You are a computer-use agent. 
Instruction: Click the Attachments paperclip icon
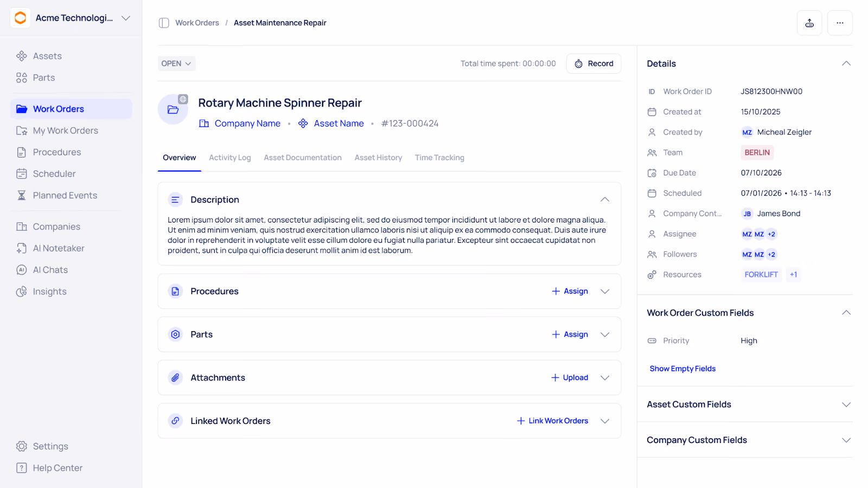point(175,378)
